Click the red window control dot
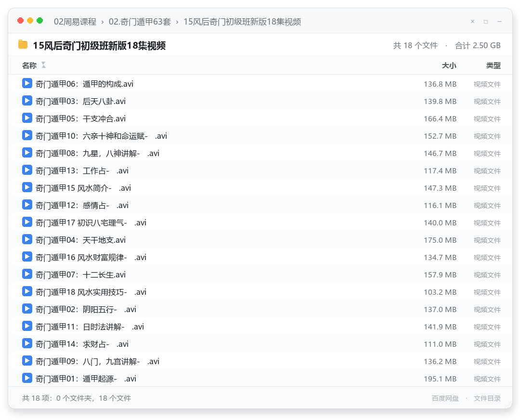The width and height of the screenshot is (520, 420). (21, 21)
